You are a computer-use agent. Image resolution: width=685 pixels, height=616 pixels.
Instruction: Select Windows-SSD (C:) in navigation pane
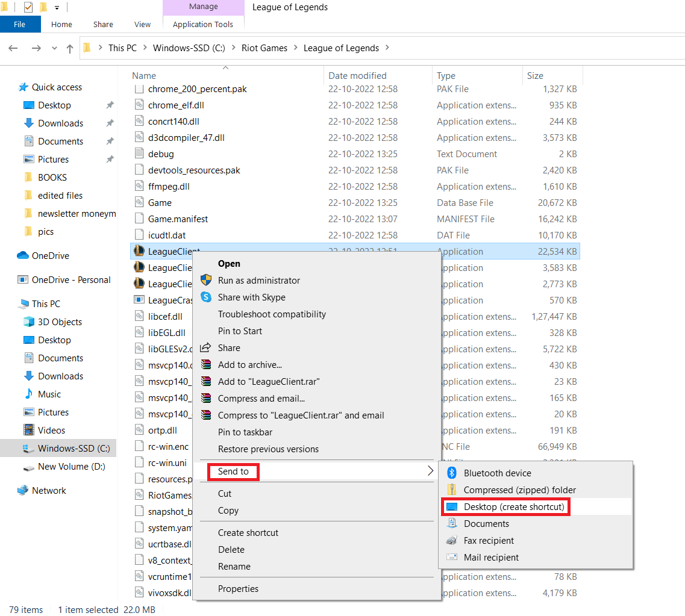point(74,449)
